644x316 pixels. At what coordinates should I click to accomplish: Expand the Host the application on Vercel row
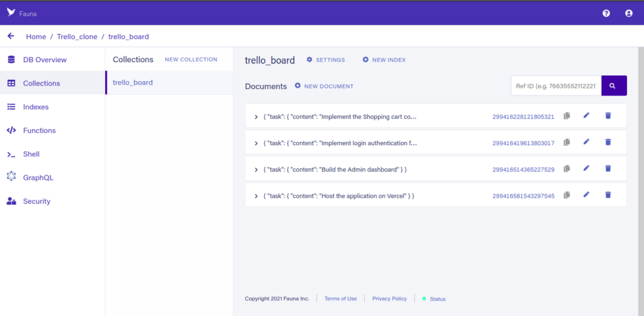[x=256, y=196]
